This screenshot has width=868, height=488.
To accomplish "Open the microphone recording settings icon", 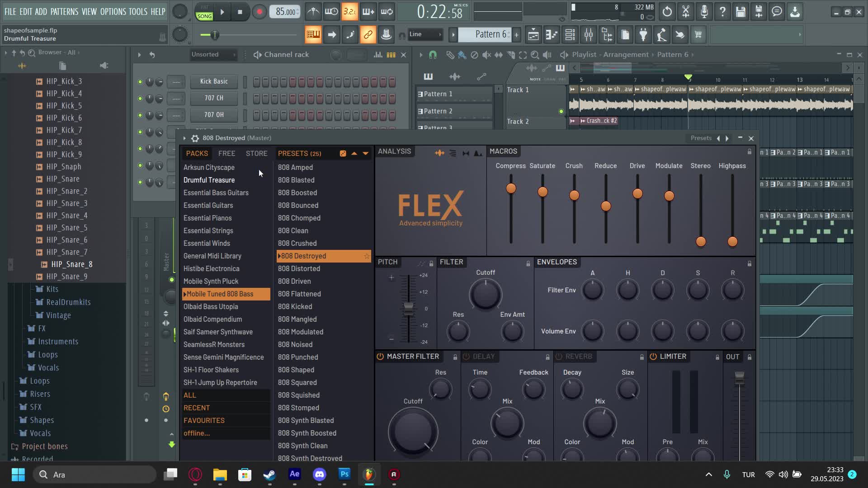I will click(704, 12).
